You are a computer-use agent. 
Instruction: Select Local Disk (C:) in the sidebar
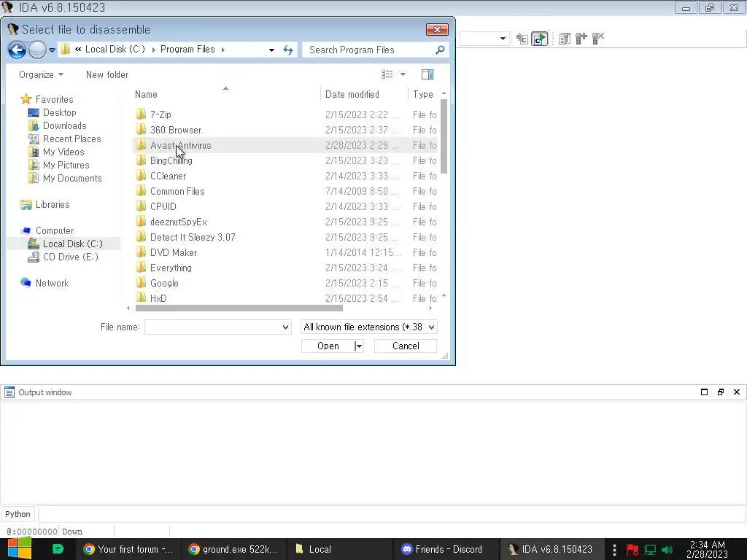[x=72, y=244]
